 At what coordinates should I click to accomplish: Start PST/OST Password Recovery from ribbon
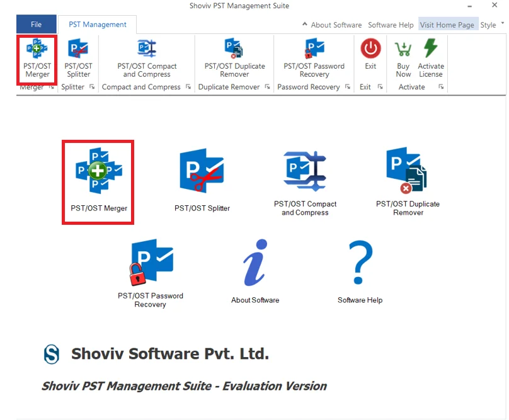314,59
